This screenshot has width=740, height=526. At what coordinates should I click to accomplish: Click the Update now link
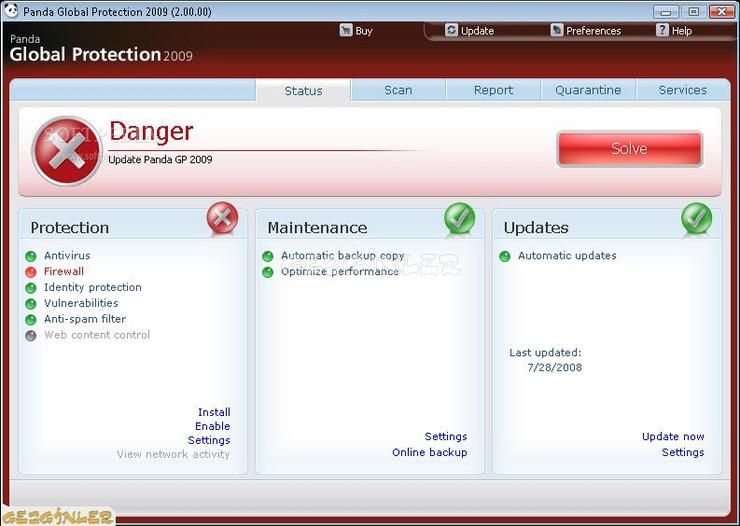point(673,436)
